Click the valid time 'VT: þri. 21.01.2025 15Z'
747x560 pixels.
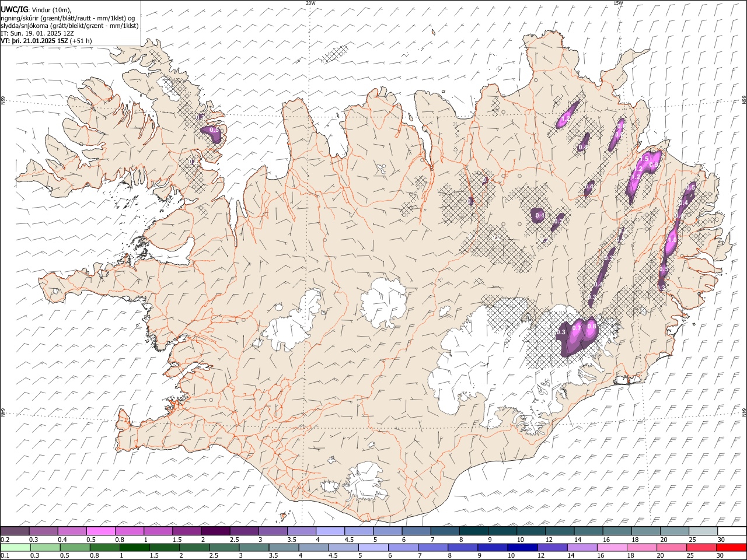coord(34,41)
